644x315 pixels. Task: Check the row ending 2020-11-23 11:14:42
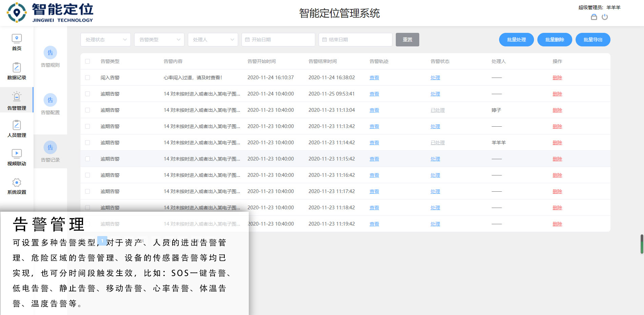[x=87, y=143]
